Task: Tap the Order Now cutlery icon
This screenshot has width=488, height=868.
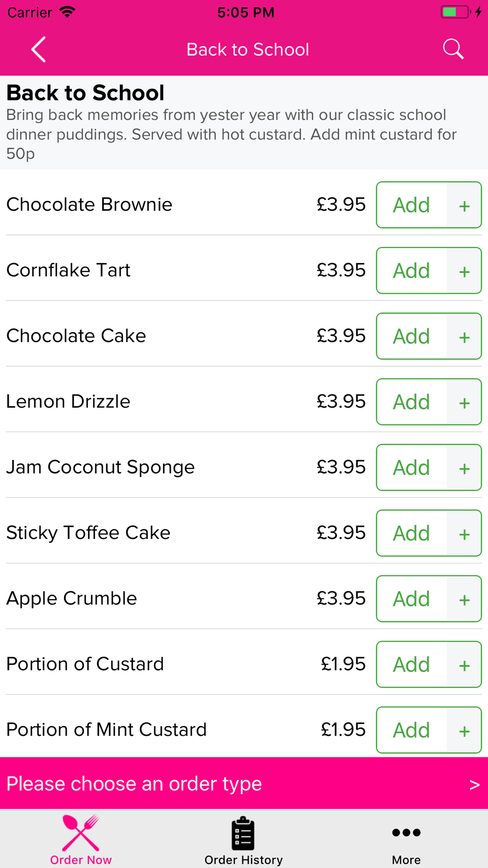Action: [x=81, y=833]
